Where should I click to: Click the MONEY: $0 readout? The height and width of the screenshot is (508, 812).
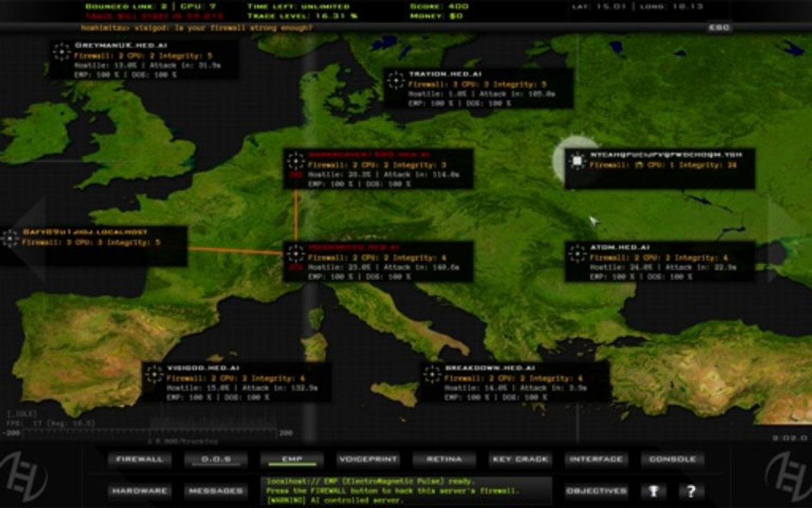coord(436,16)
